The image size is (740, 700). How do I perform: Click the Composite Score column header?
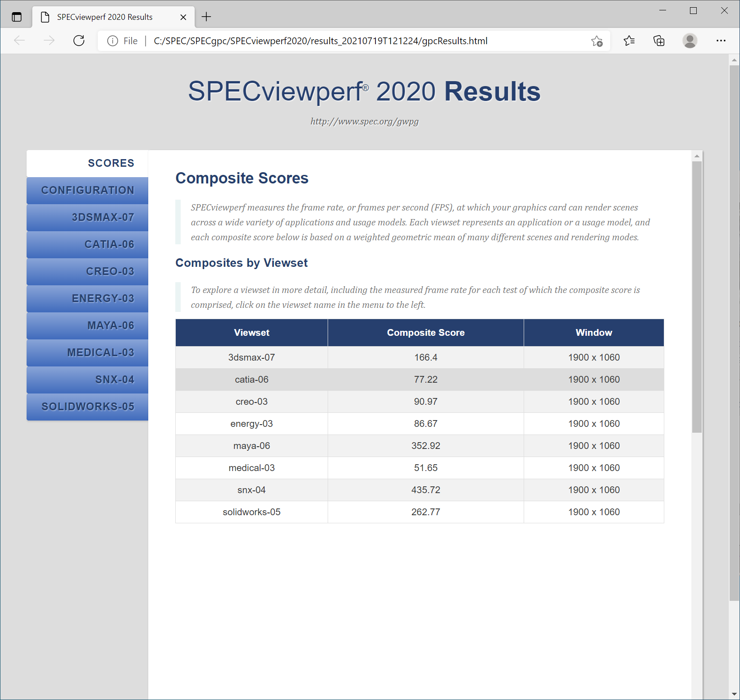point(426,333)
